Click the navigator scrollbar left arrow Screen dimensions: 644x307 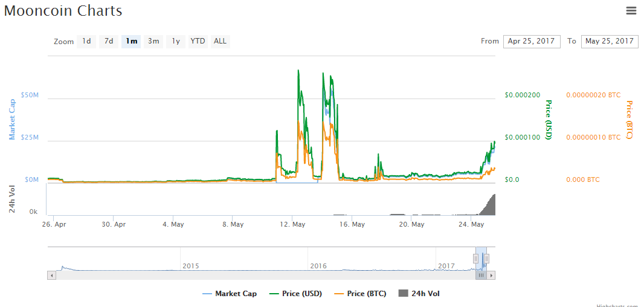(x=52, y=276)
